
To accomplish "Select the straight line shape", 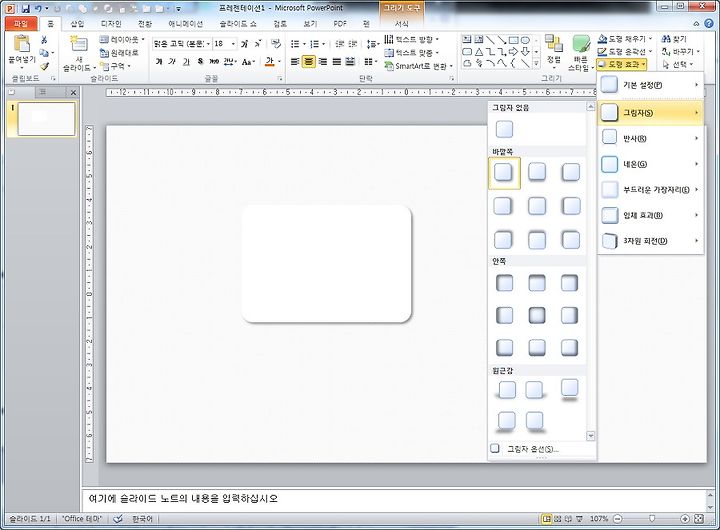I will (491, 40).
